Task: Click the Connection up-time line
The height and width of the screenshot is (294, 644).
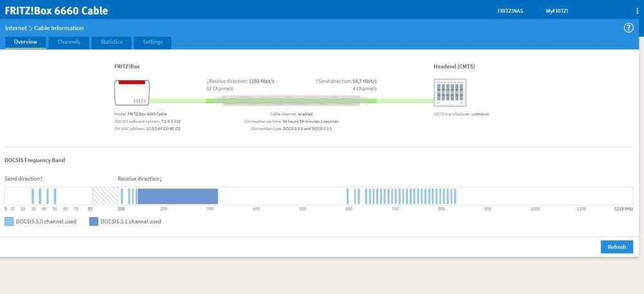Action: (x=291, y=121)
